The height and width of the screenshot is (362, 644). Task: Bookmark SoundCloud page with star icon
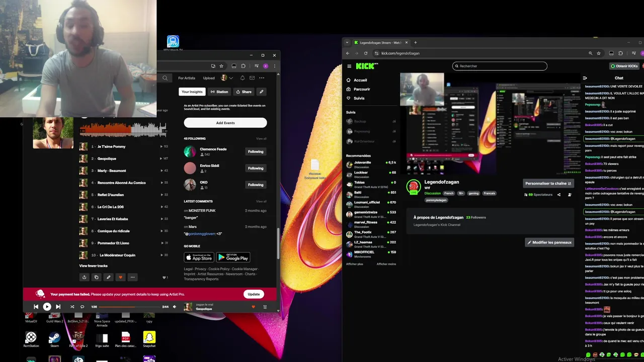(x=221, y=66)
